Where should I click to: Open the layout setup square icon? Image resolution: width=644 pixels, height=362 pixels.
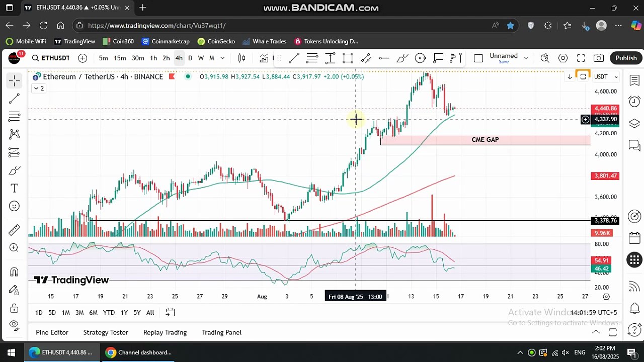pyautogui.click(x=478, y=58)
